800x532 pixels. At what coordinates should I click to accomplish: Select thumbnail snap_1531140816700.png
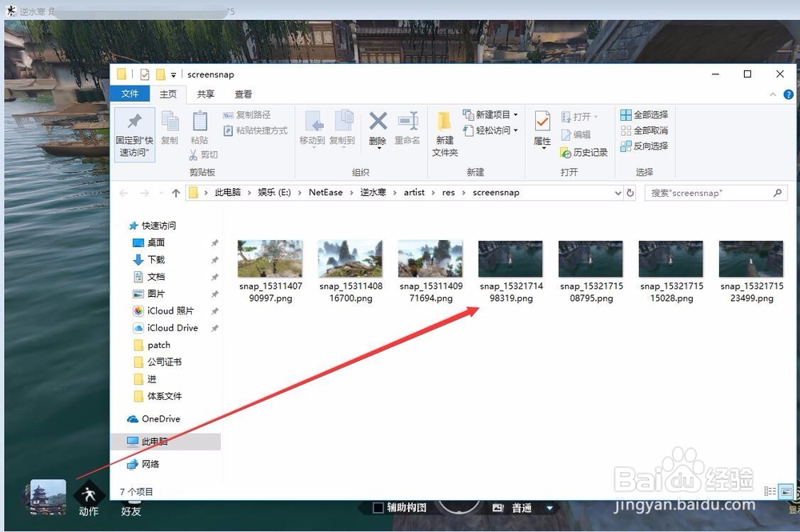350,258
